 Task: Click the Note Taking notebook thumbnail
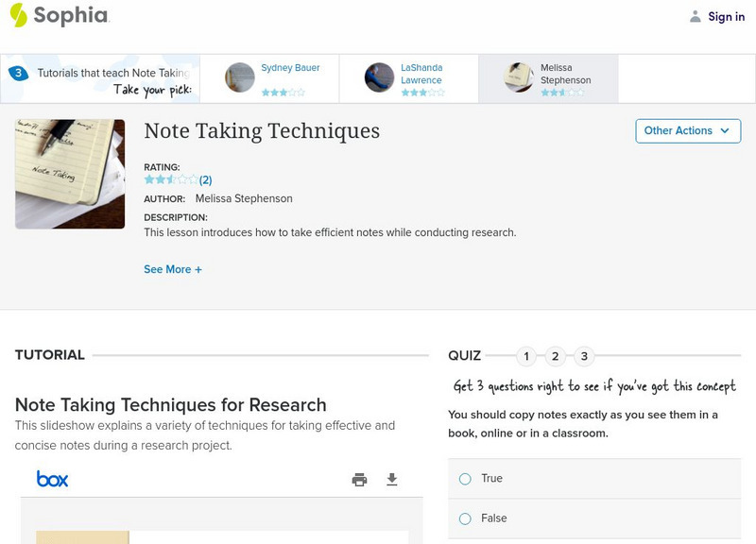70,174
